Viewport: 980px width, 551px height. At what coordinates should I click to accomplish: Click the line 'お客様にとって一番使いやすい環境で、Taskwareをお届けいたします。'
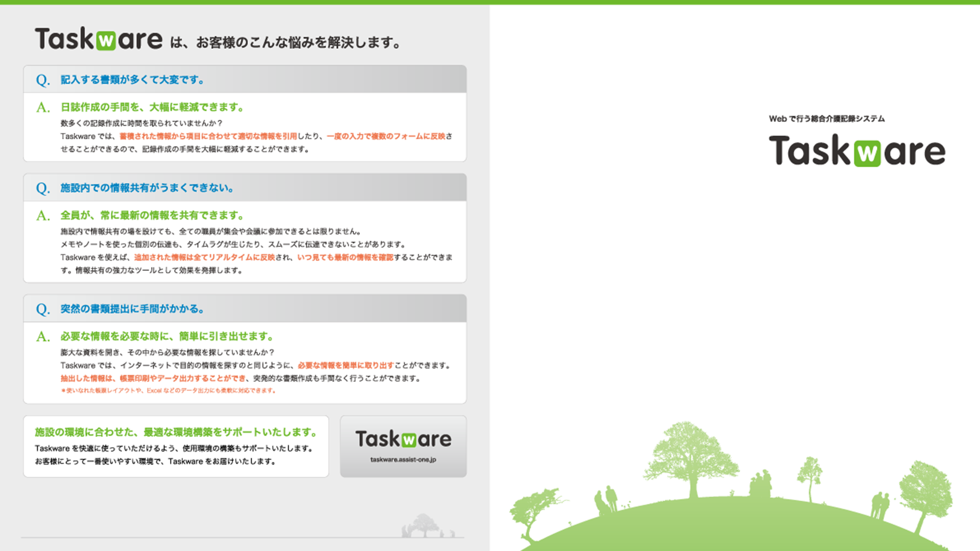click(155, 461)
